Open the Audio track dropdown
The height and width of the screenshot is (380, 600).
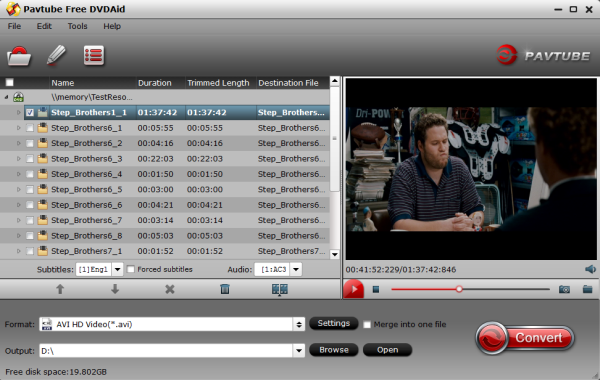point(296,269)
